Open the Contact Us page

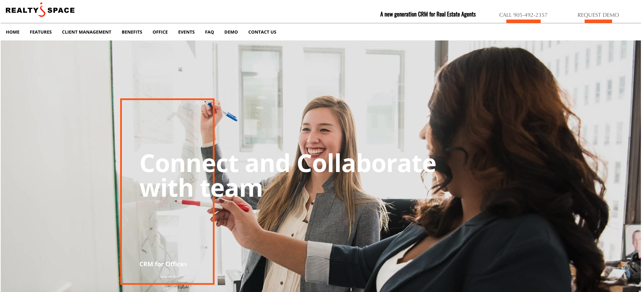[262, 32]
